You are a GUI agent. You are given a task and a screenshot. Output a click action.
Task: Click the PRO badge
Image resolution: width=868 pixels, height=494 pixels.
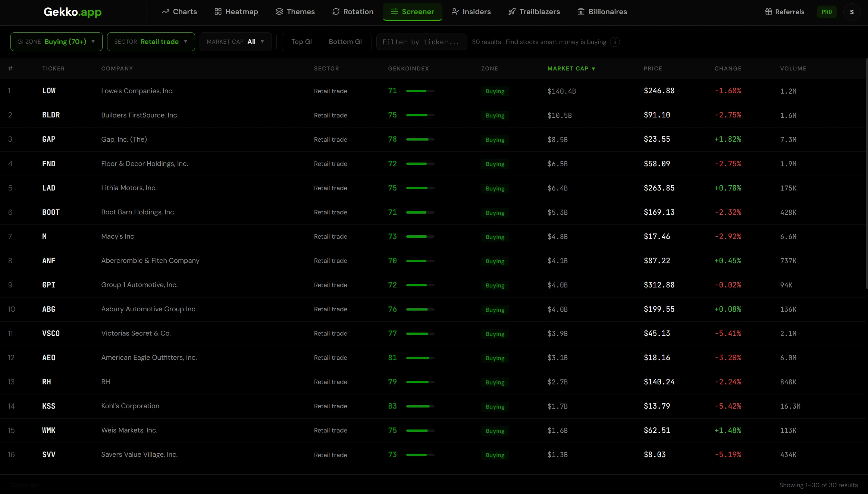click(x=827, y=12)
